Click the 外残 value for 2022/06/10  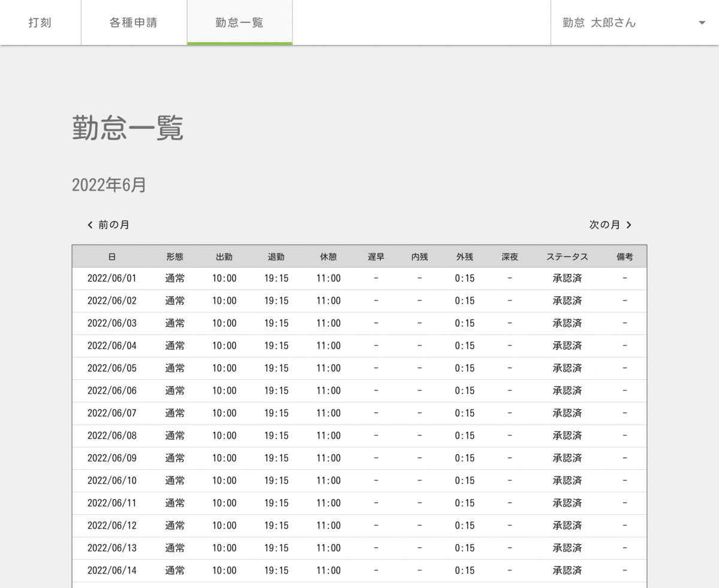[464, 481]
